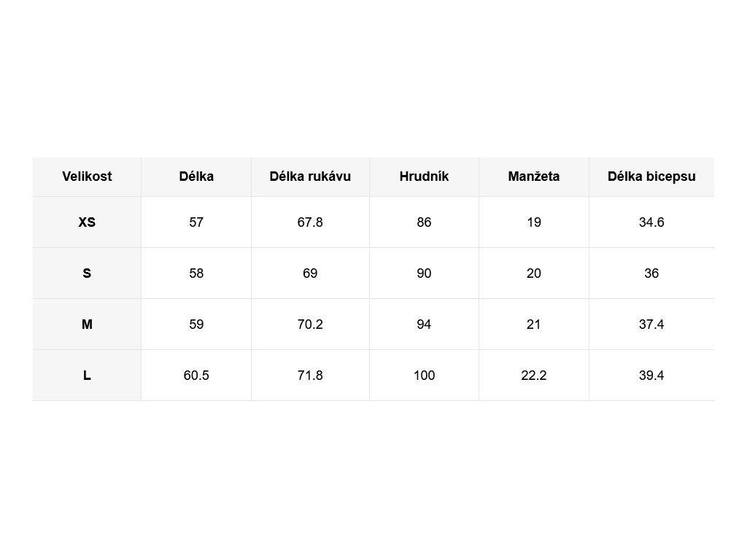This screenshot has height=560, width=747.
Task: Click the Velikost column header
Action: [x=87, y=176]
